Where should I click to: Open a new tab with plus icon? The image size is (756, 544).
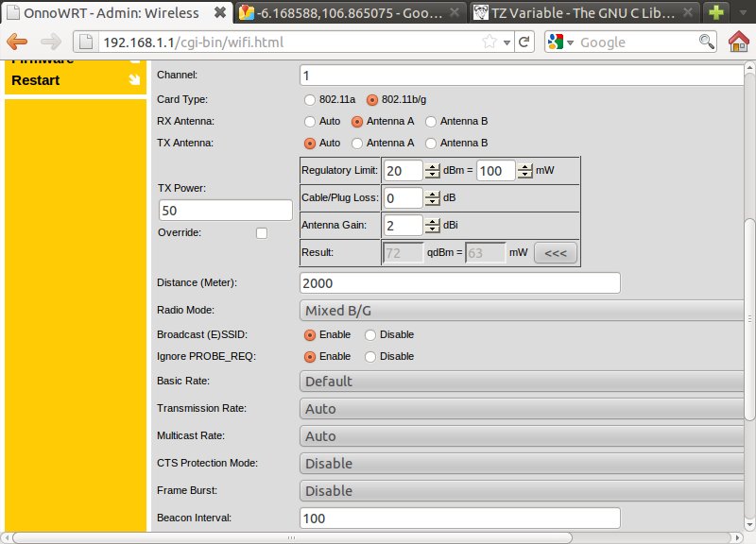(716, 13)
